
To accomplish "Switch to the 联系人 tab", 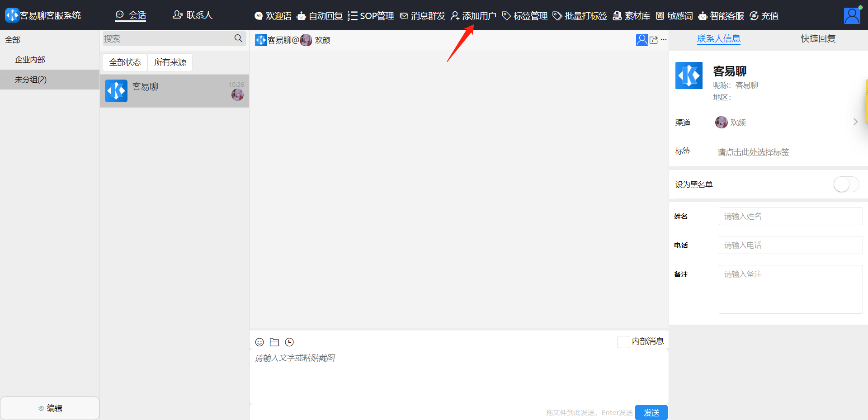I will pos(192,15).
